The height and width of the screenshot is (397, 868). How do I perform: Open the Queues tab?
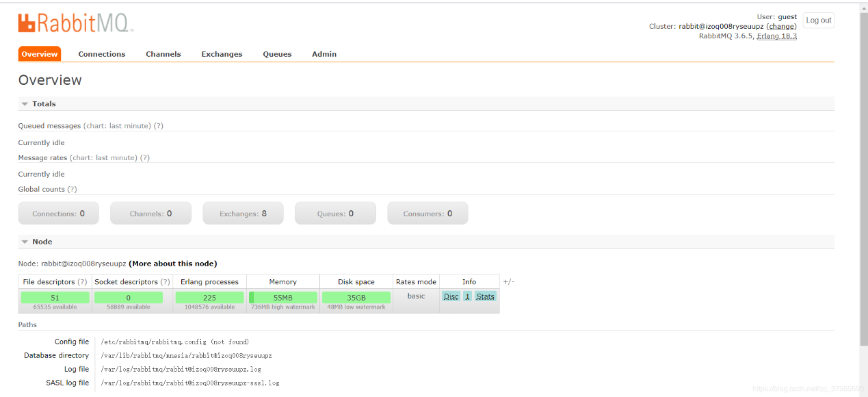pyautogui.click(x=277, y=54)
